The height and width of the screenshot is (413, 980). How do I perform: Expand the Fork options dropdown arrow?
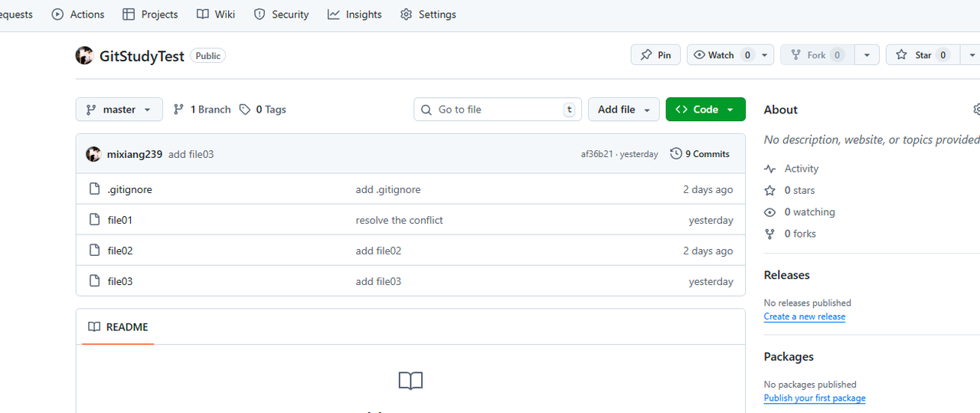[x=867, y=55]
